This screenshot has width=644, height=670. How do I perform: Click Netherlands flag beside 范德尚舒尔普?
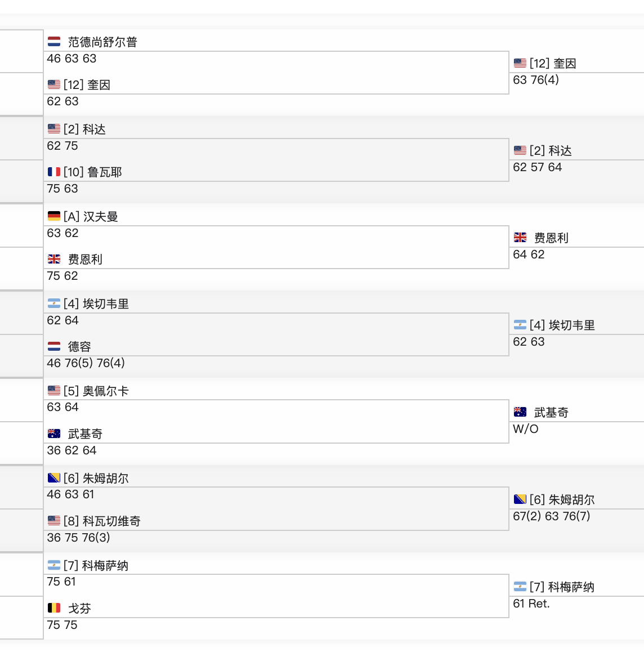54,42
